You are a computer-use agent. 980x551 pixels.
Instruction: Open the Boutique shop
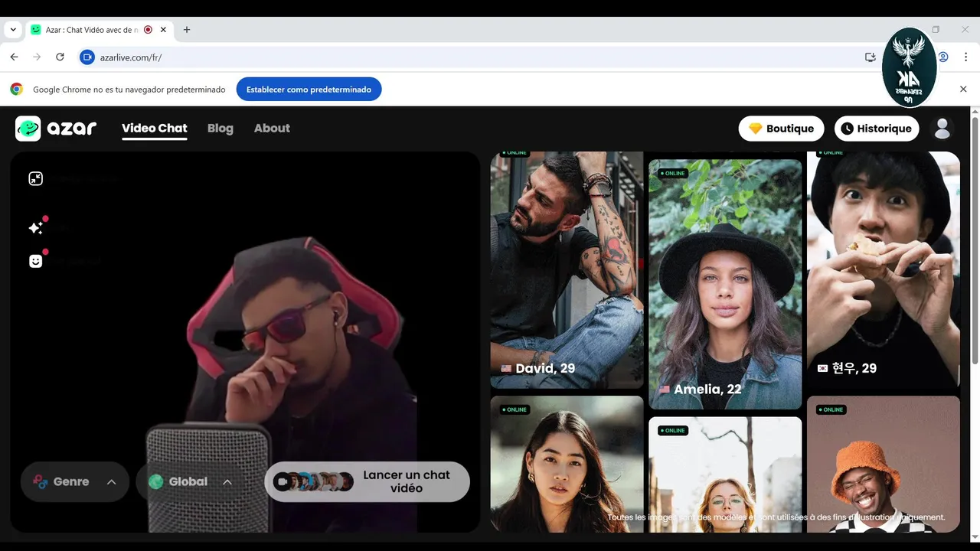coord(781,129)
